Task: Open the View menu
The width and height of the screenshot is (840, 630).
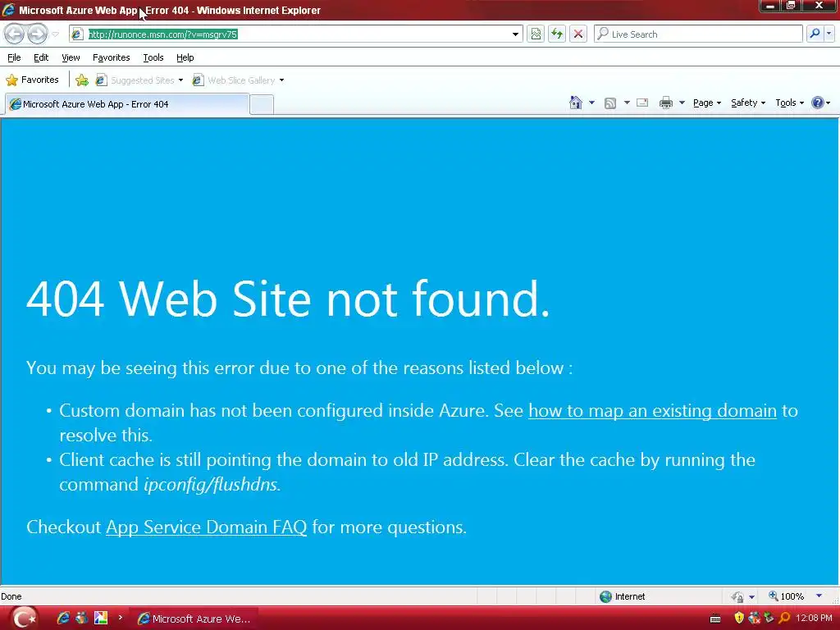Action: click(71, 57)
